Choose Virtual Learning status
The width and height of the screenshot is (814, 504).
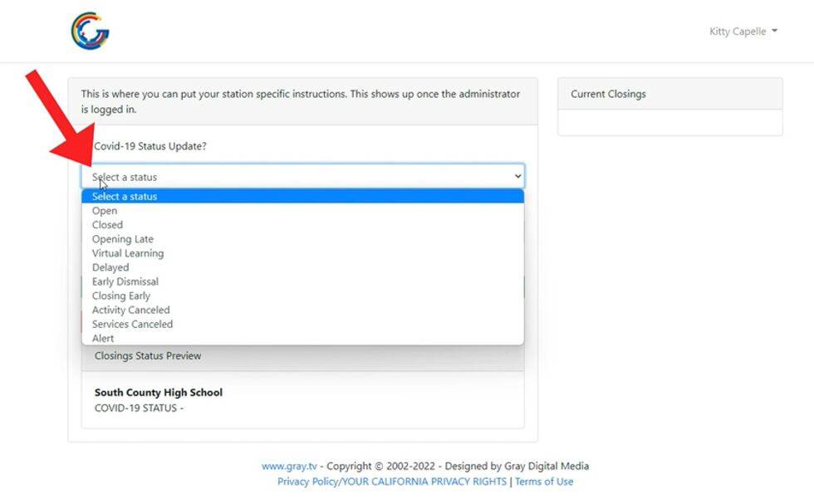click(128, 253)
